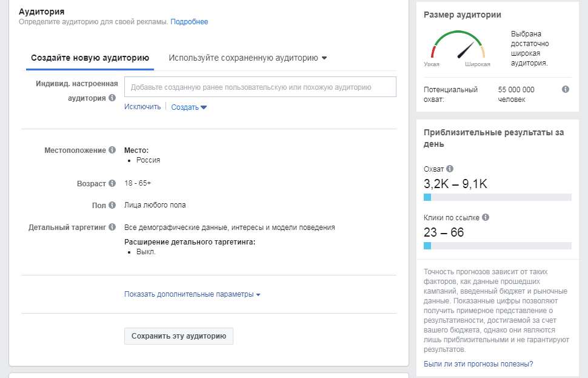Open Используйте сохраненную аудиторию dropdown tab
Image resolution: width=588 pixels, height=378 pixels.
[247, 58]
